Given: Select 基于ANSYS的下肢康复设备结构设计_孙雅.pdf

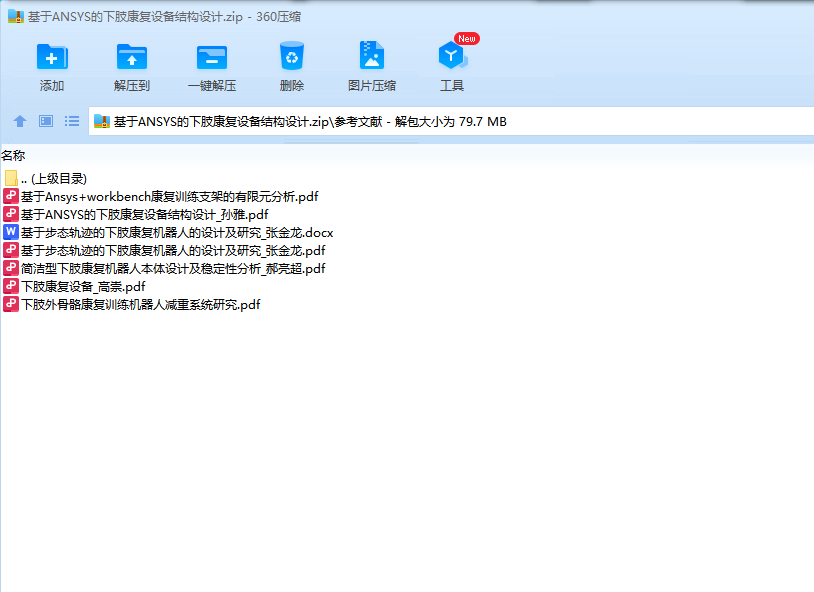Looking at the screenshot, I should 136,214.
